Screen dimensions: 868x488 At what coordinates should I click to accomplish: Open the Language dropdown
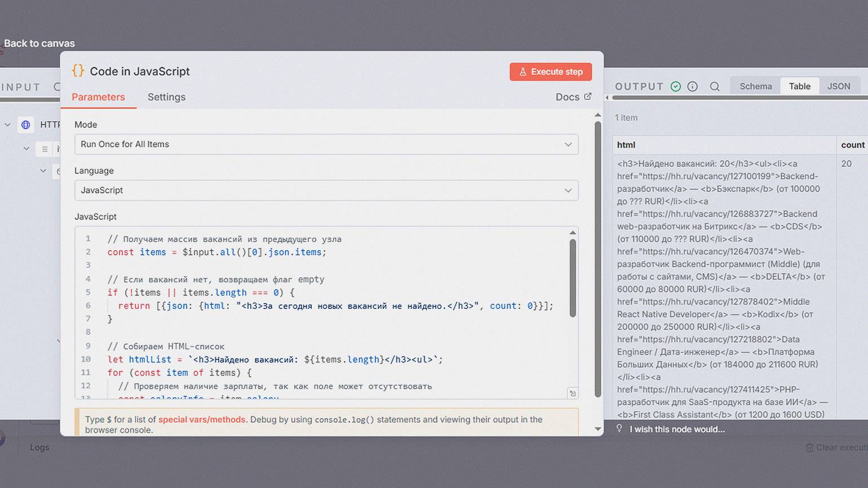tap(326, 190)
